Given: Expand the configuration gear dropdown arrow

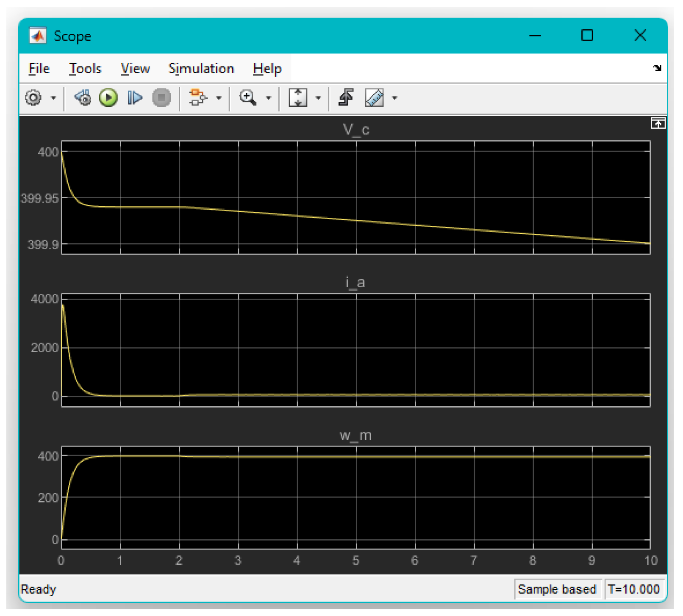Looking at the screenshot, I should pyautogui.click(x=53, y=98).
